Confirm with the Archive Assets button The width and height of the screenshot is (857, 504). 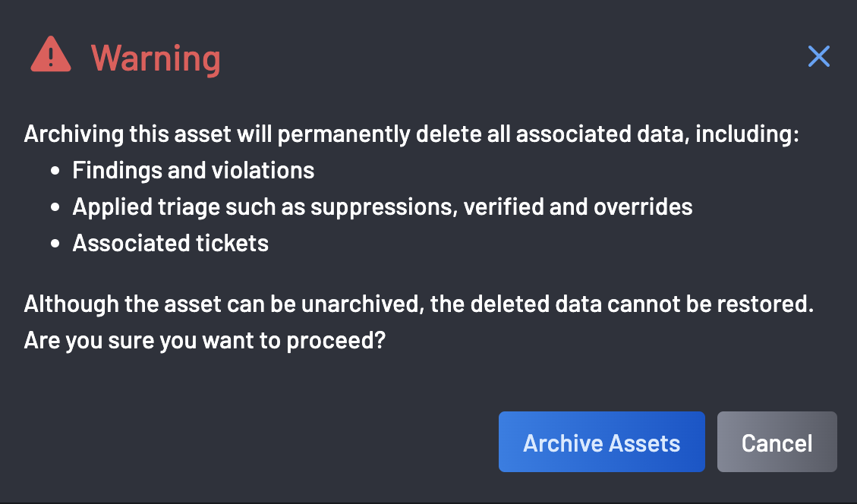[602, 442]
